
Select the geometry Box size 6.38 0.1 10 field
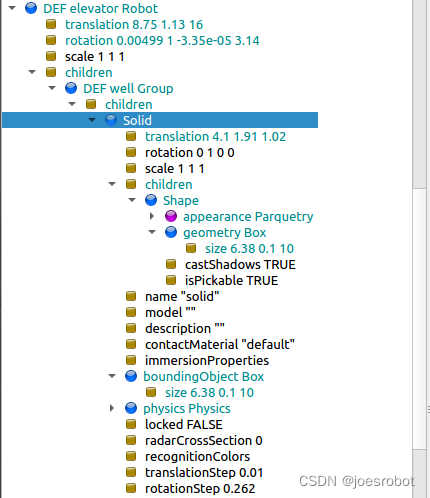click(x=249, y=248)
